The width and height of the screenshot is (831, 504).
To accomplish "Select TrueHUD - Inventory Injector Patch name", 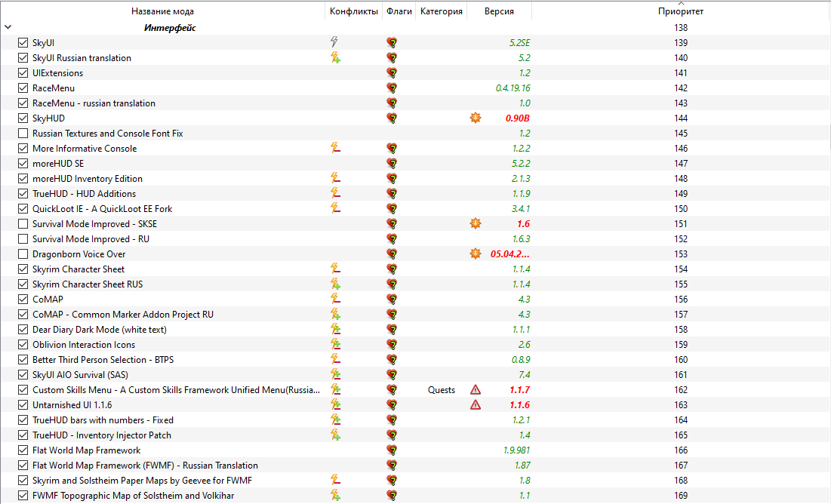I will (x=102, y=435).
